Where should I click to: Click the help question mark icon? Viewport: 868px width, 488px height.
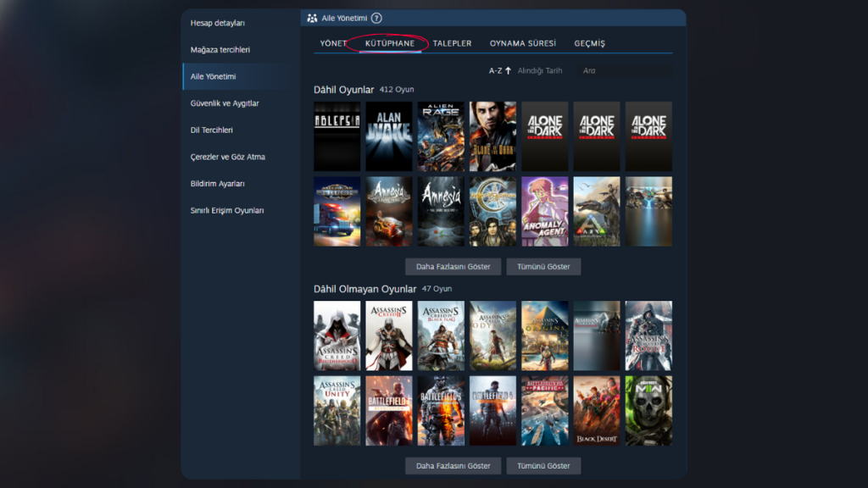click(376, 19)
